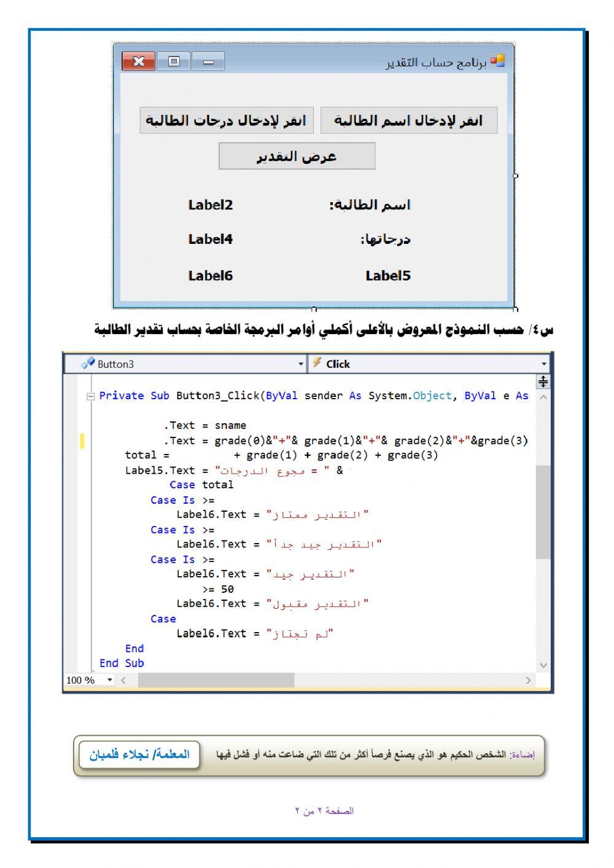Click the button to enter student name
The image size is (614, 868).
tap(408, 120)
